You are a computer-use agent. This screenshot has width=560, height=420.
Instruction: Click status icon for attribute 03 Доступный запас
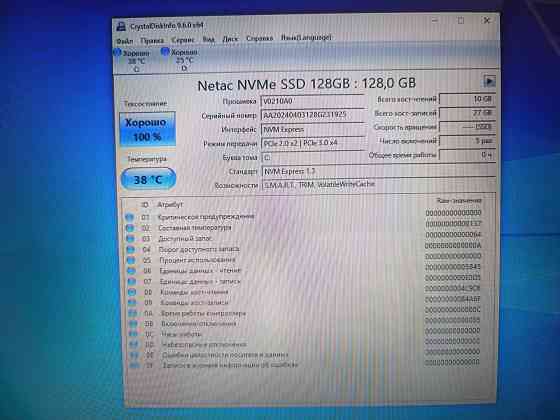pyautogui.click(x=130, y=239)
